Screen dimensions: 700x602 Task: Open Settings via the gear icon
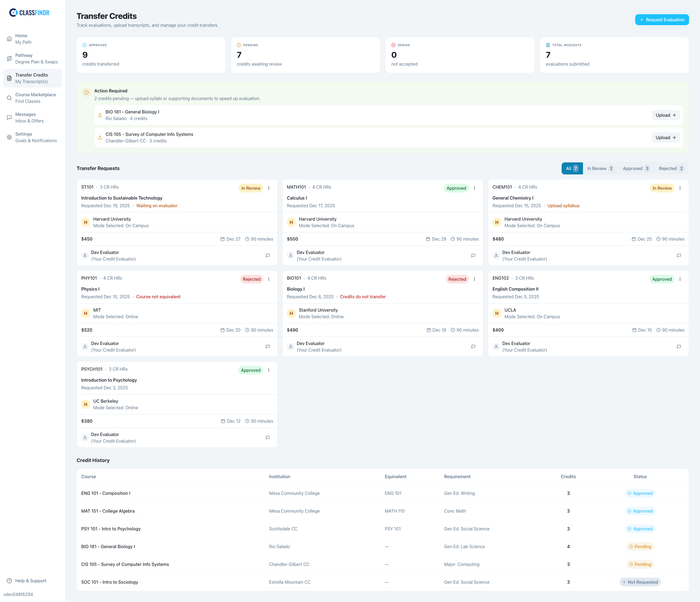point(9,137)
